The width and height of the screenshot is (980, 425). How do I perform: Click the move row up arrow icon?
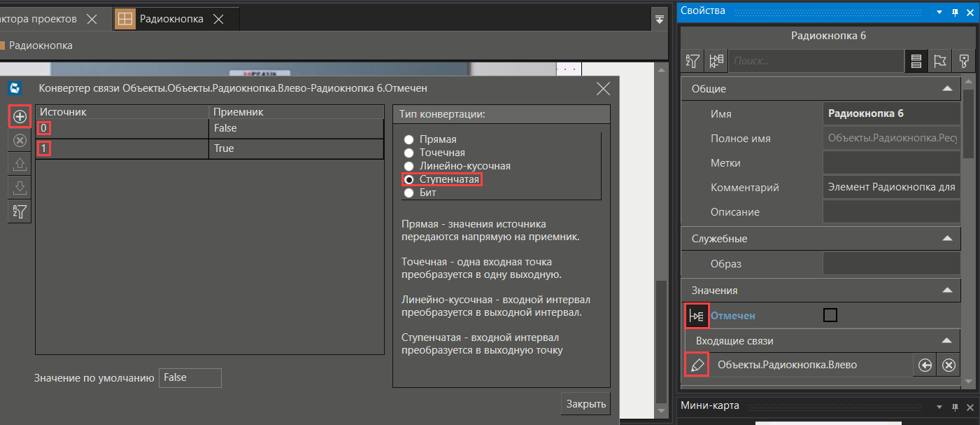tap(20, 165)
